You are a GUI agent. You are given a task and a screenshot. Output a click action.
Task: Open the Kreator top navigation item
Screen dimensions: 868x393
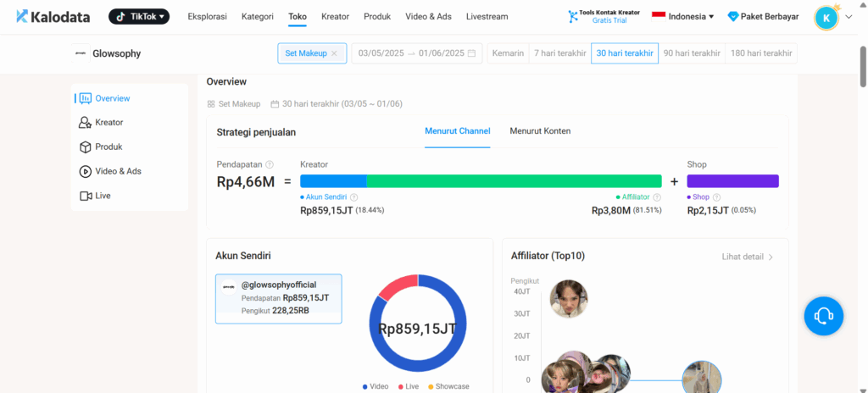(x=335, y=17)
